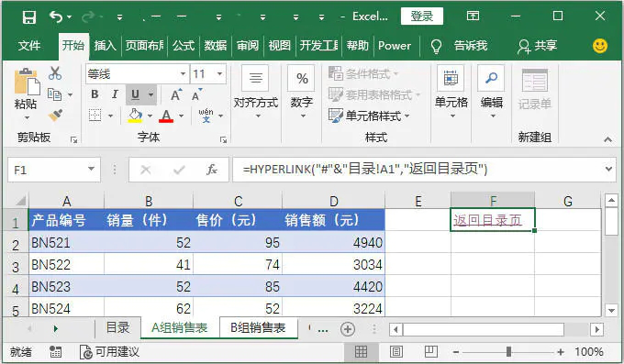Viewport: 624px width, 364px height.
Task: Switch to the B组销售表 sheet tab
Action: pos(258,328)
